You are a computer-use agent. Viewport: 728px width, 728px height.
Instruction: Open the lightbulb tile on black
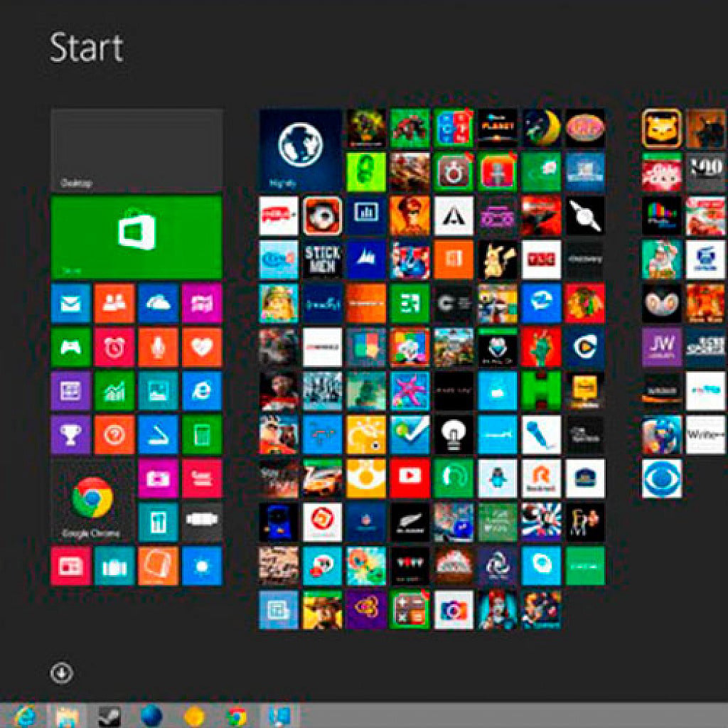pyautogui.click(x=454, y=434)
